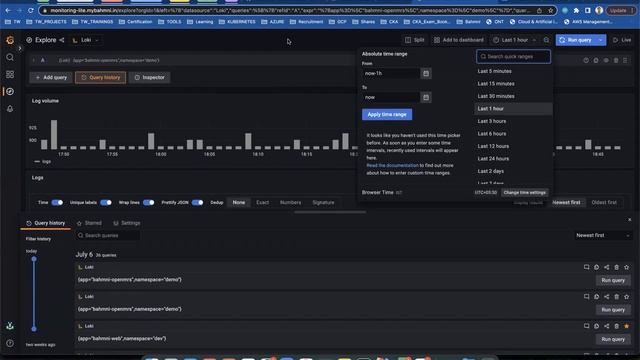Click the zoom out time range icon
This screenshot has height=360, width=640.
[547, 40]
